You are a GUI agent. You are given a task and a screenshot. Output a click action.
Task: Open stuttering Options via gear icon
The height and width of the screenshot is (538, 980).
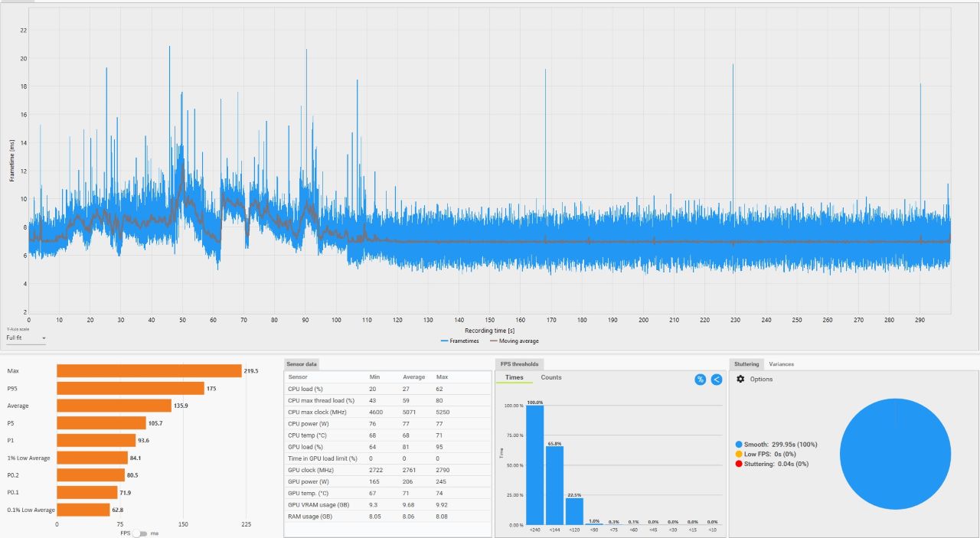pyautogui.click(x=740, y=380)
